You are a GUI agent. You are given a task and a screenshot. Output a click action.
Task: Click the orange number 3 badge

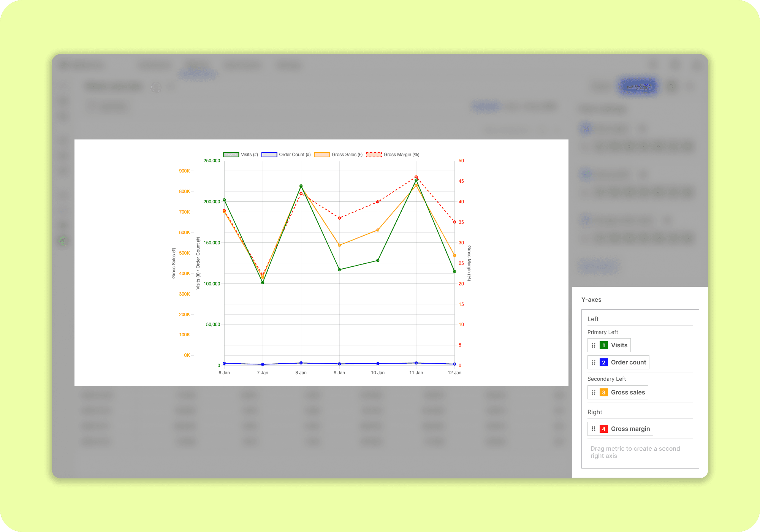tap(603, 393)
